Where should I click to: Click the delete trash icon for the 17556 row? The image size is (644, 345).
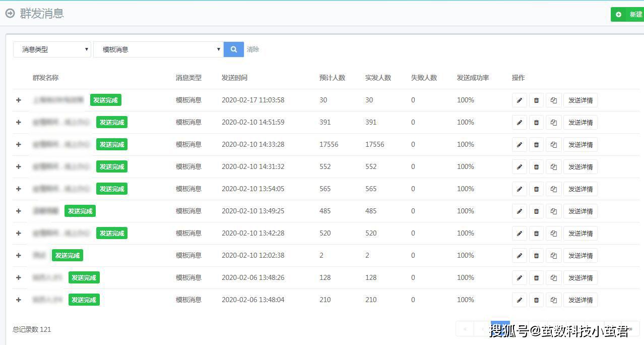(x=536, y=144)
